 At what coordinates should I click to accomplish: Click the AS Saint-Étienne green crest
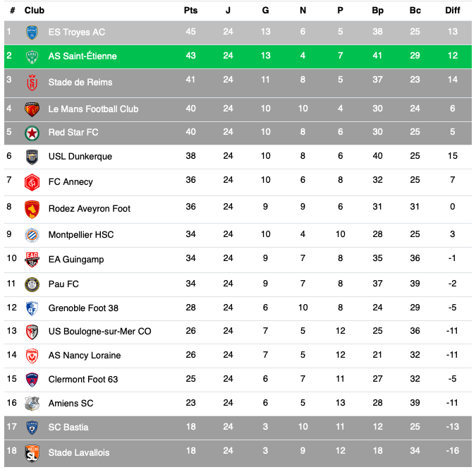[32, 56]
